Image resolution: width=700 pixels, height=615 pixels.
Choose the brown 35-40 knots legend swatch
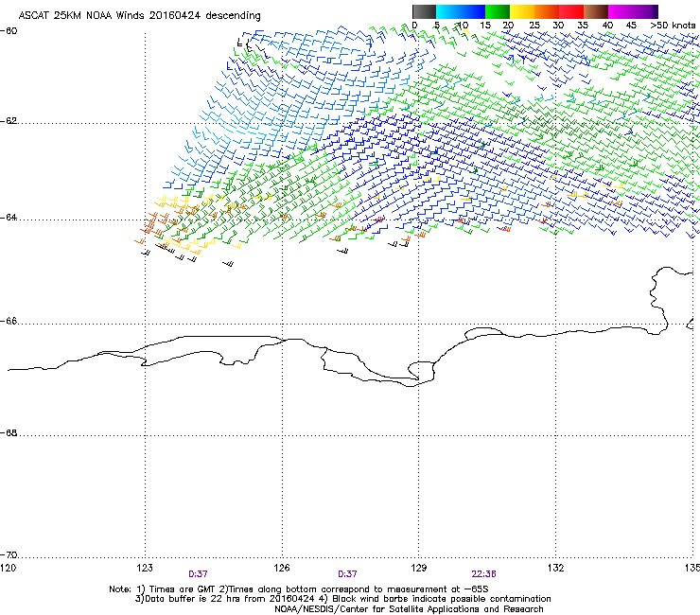(x=596, y=11)
